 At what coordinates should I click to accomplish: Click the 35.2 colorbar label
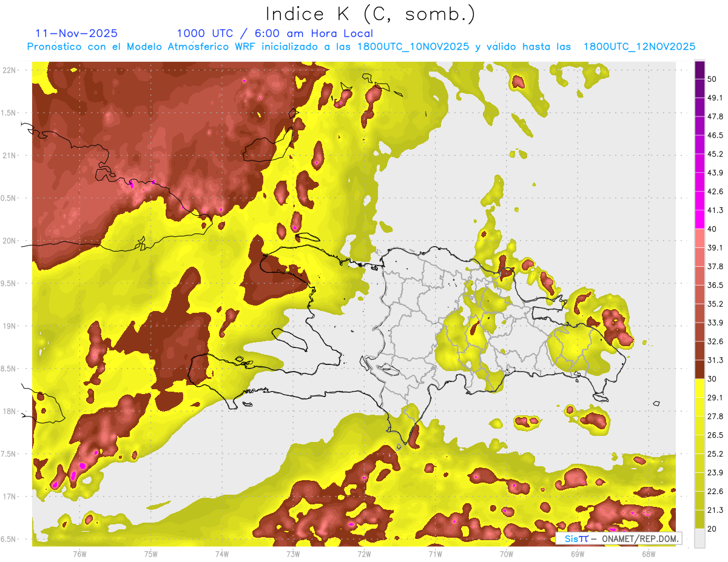pyautogui.click(x=715, y=304)
